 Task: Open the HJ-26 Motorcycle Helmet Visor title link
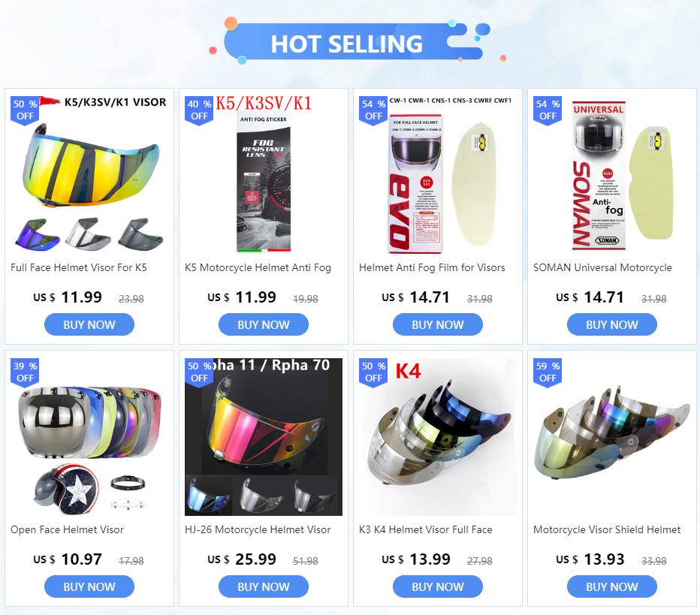pos(258,529)
